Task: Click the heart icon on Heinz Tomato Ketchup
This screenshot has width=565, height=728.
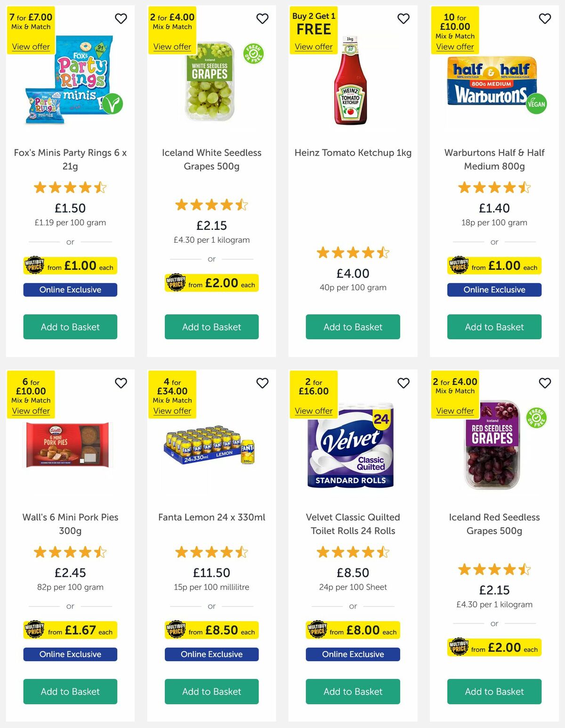Action: (404, 18)
